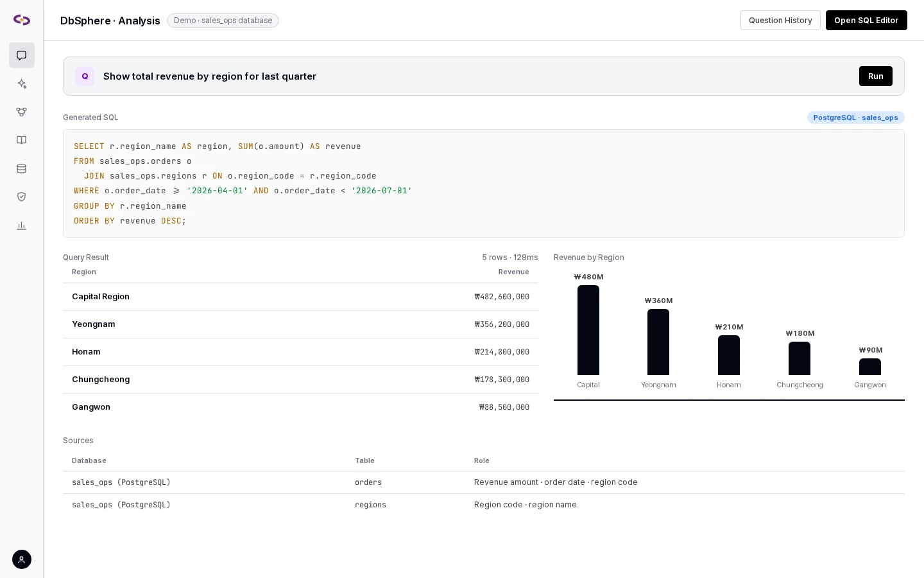
Task: Click the DbSphere logo icon
Action: pyautogui.click(x=22, y=20)
